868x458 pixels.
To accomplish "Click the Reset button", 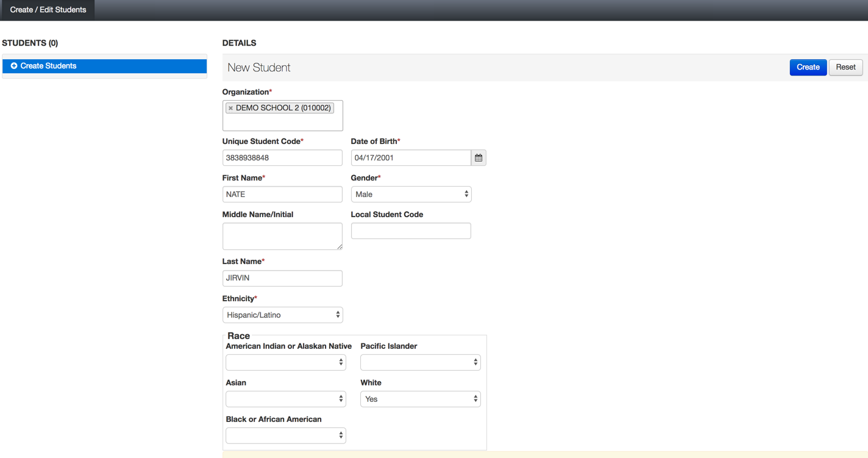I will [845, 67].
